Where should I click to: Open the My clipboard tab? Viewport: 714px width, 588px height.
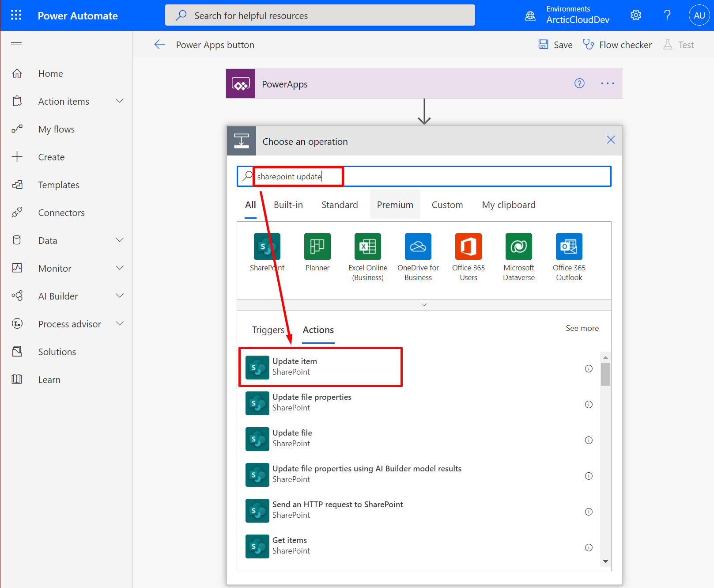pyautogui.click(x=509, y=205)
